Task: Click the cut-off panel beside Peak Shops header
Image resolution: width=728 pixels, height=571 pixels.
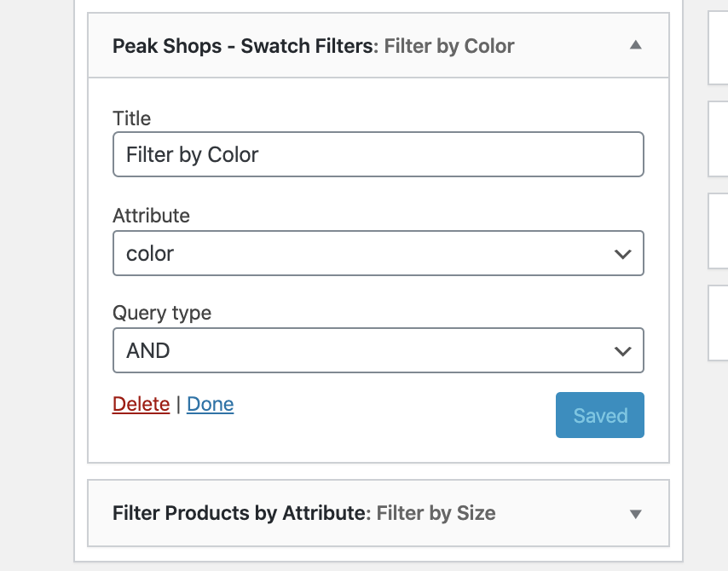Action: pyautogui.click(x=718, y=48)
